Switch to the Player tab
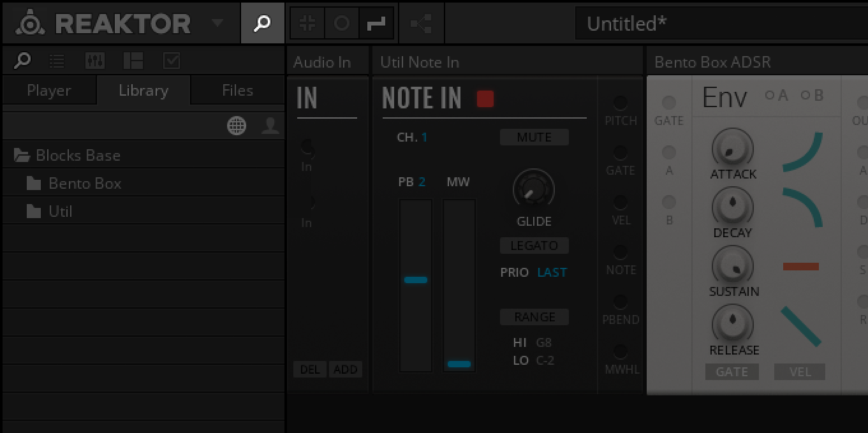The height and width of the screenshot is (433, 868). 49,91
